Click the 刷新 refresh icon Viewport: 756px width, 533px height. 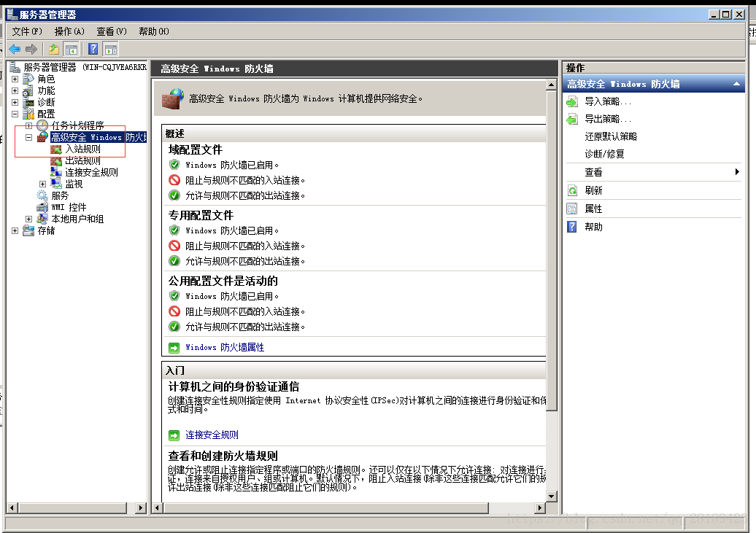[572, 190]
